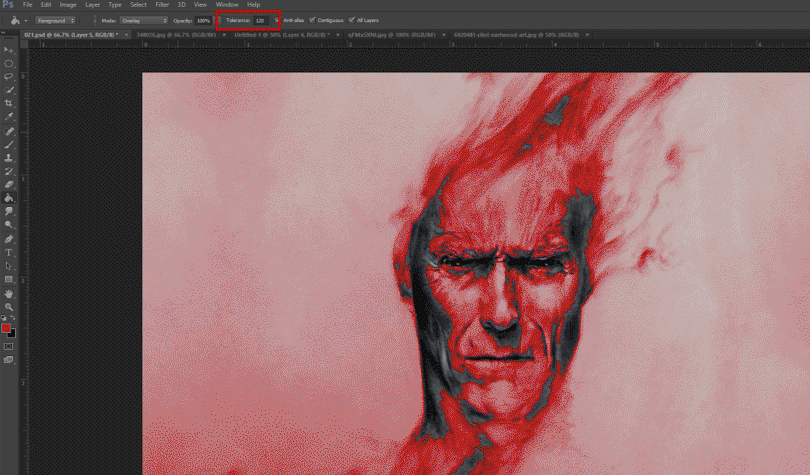Close the Untitled-1 document tab
Viewport: 810px width, 475px height.
(x=338, y=35)
